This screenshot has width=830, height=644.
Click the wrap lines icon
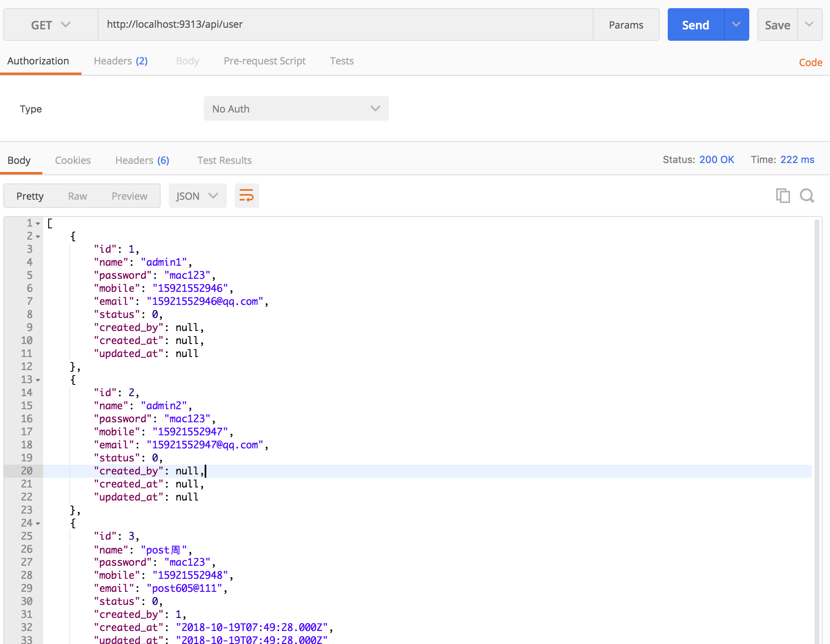247,196
